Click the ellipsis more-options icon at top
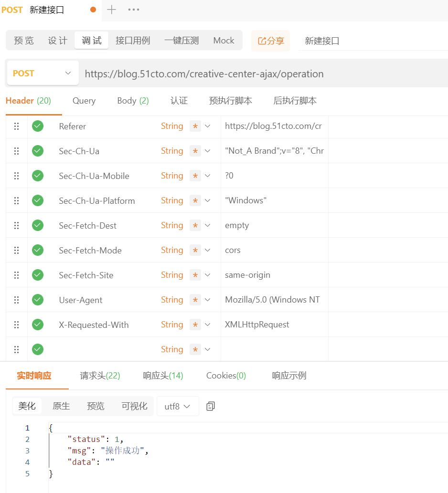 [x=134, y=9]
